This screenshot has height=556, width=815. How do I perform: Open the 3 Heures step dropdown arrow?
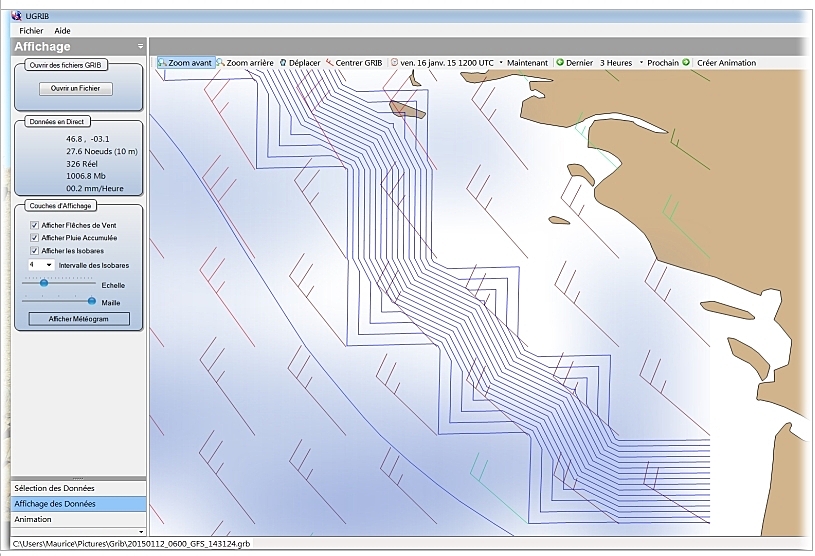click(641, 63)
